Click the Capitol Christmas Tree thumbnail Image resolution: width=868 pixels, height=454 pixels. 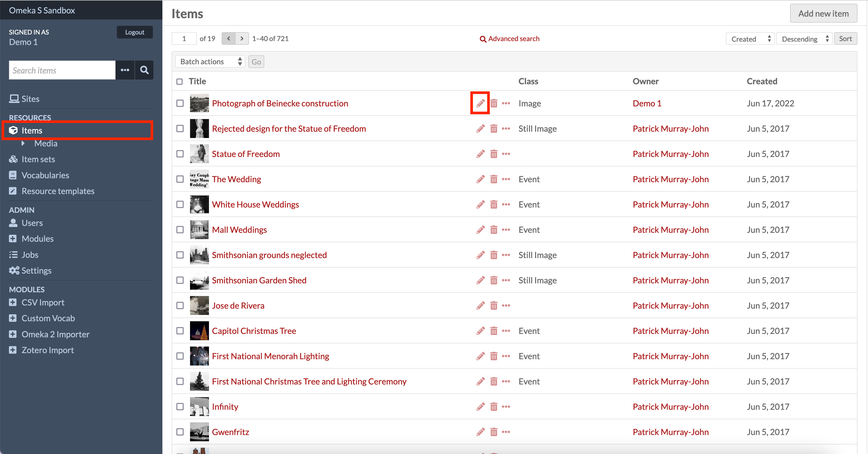coord(199,331)
